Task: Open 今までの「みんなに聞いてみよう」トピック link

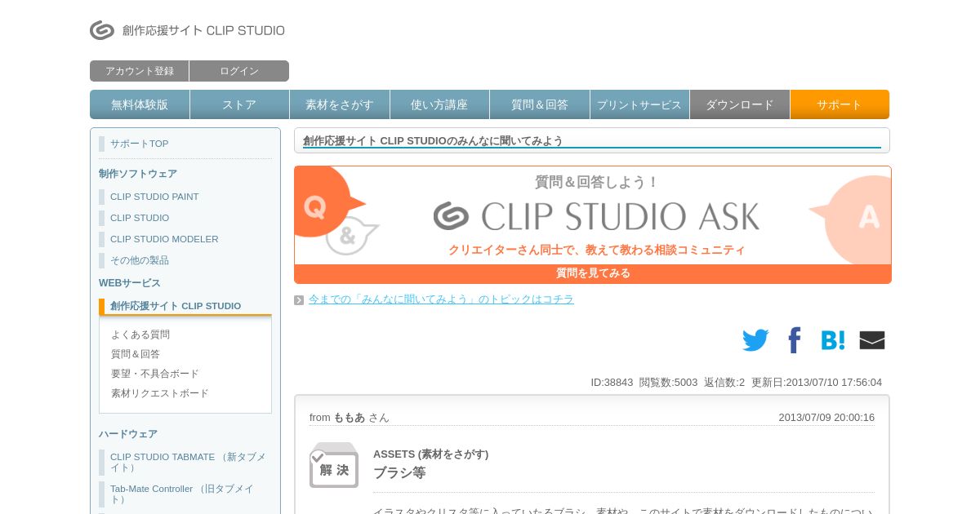Action: (x=441, y=299)
